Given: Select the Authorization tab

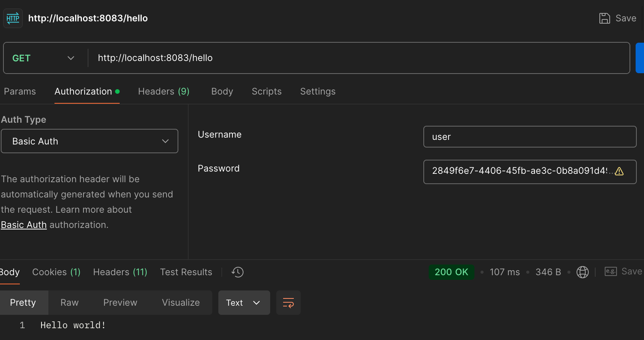Looking at the screenshot, I should click(87, 91).
